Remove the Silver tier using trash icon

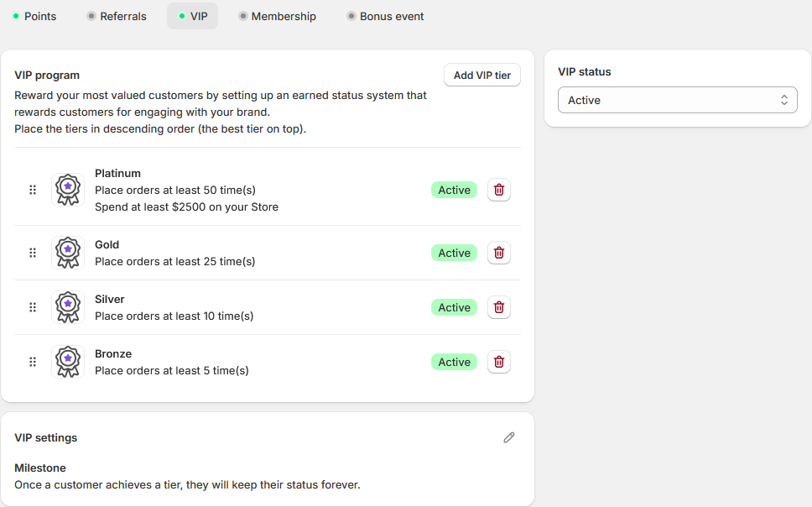pos(498,307)
